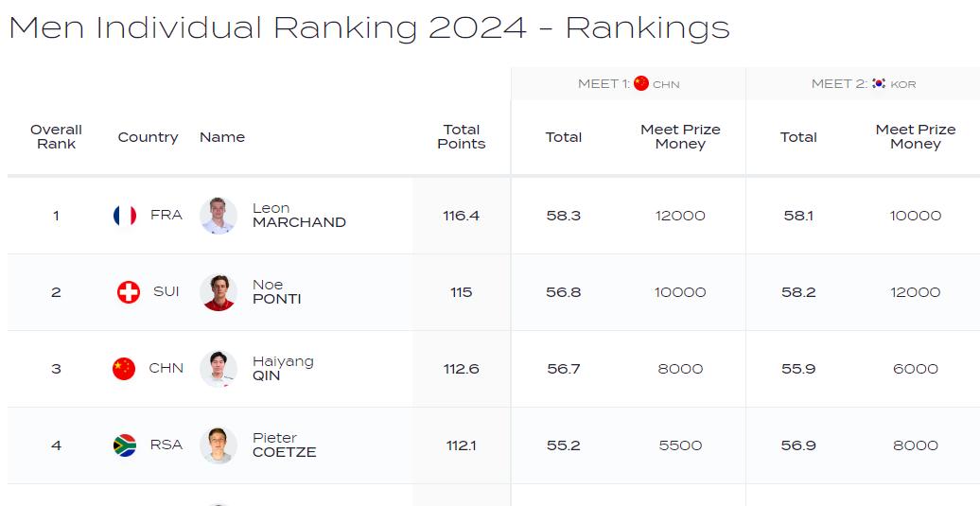980x506 pixels.
Task: Open Haiyang QIN athlete link
Action: point(283,369)
